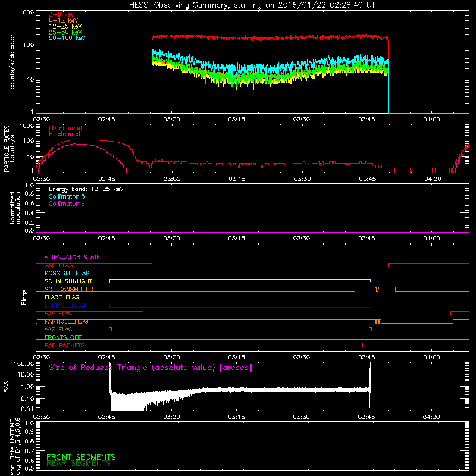
Task: Click the POSSIBLE_FLARE flag label
Action: [x=68, y=273]
